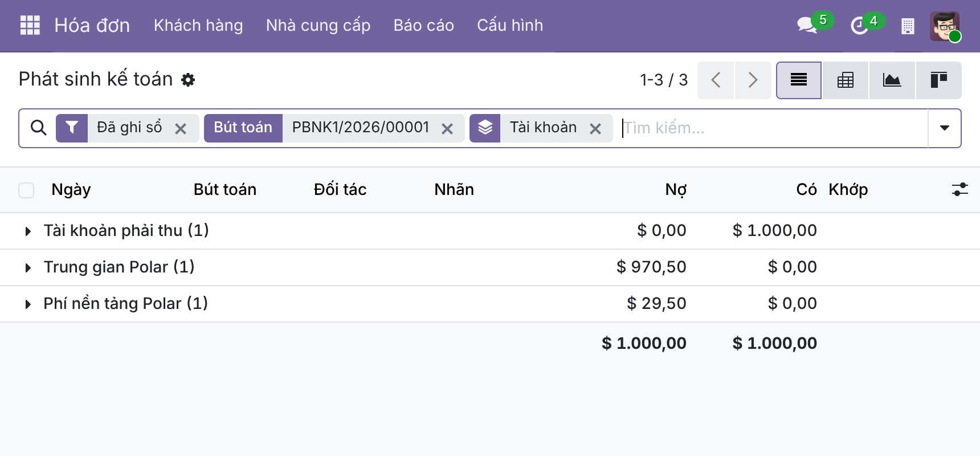Remove the Tài khoản grouping
The width and height of the screenshot is (980, 456).
[595, 129]
